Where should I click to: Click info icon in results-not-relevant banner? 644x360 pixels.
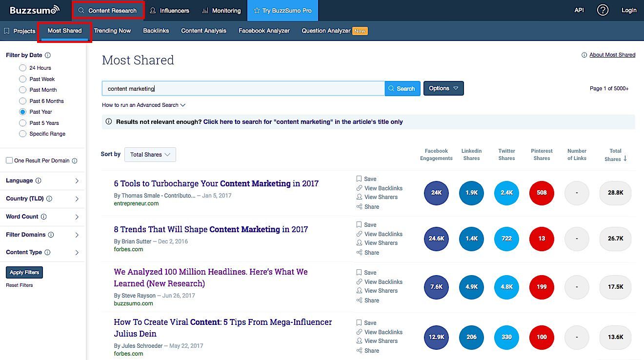tap(108, 121)
